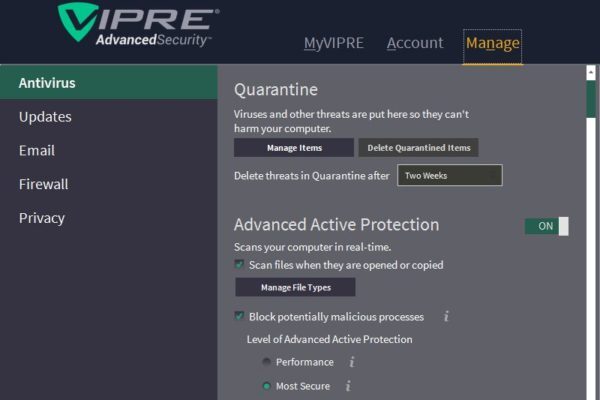Open the Firewall settings section

109,184
